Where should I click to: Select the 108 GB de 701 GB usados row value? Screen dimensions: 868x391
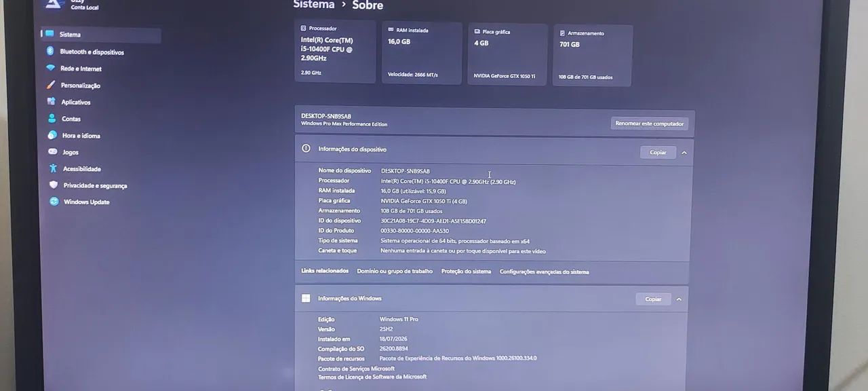tap(412, 211)
